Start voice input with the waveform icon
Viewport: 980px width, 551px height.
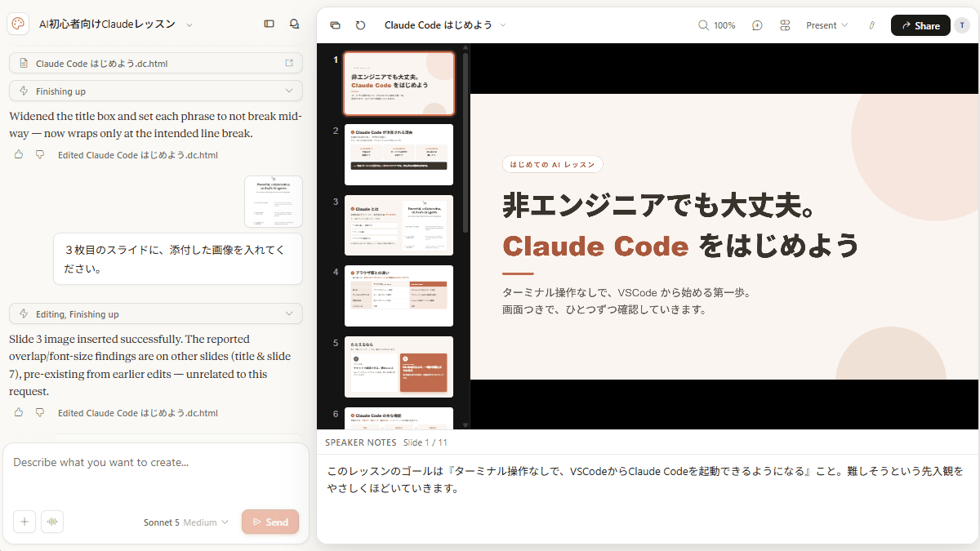52,522
